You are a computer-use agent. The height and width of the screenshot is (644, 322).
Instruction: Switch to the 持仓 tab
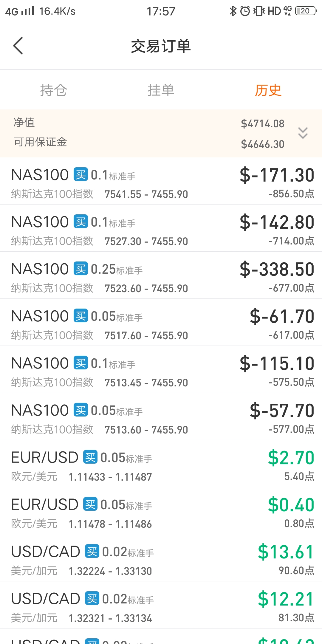54,90
